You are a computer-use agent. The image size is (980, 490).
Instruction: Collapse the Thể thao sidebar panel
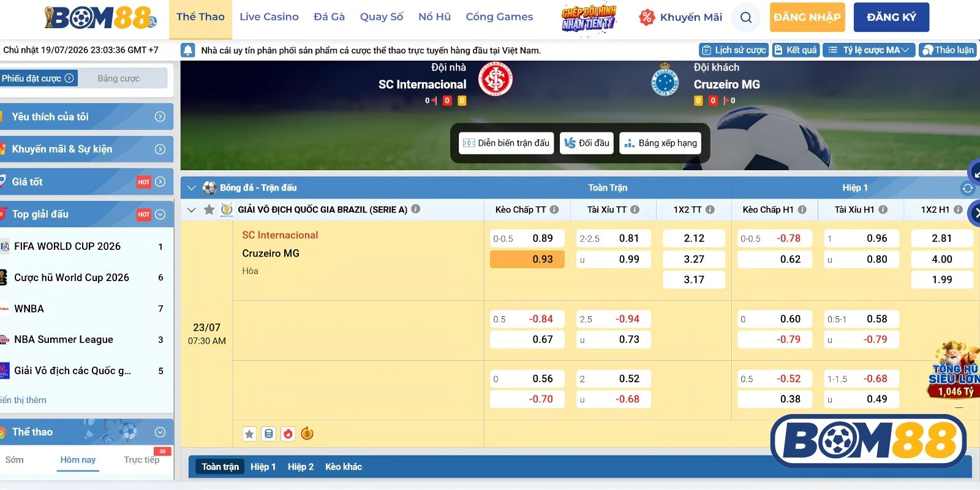pos(160,432)
